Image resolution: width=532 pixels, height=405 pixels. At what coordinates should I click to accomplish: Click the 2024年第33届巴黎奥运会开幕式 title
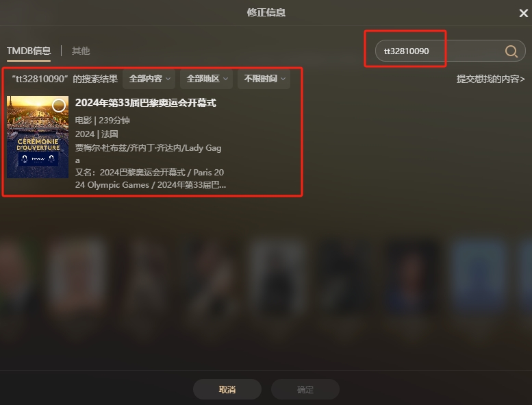tap(146, 103)
